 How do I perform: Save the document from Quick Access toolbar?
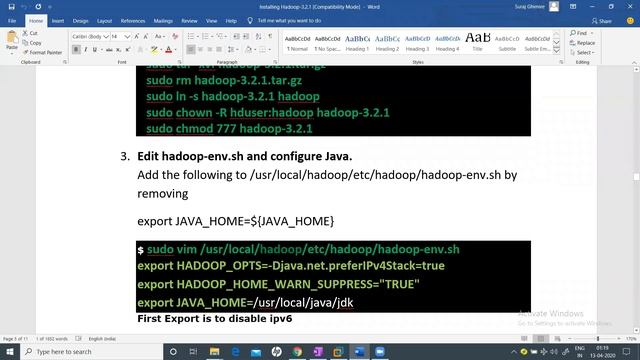click(11, 7)
